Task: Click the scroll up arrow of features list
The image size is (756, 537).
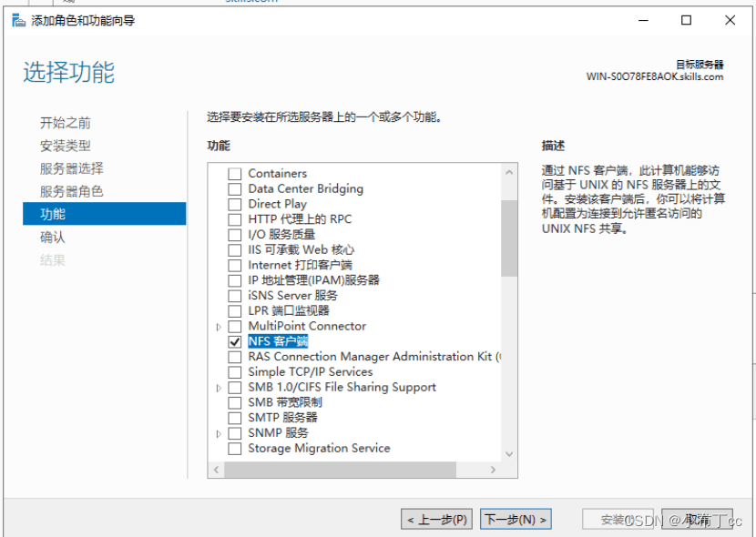Action: tap(509, 172)
